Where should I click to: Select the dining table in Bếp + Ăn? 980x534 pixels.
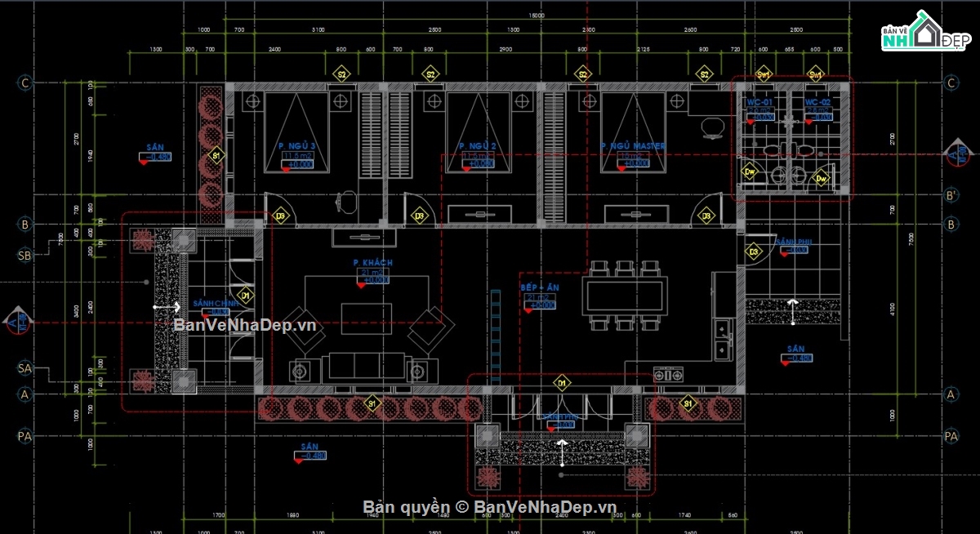coord(624,295)
